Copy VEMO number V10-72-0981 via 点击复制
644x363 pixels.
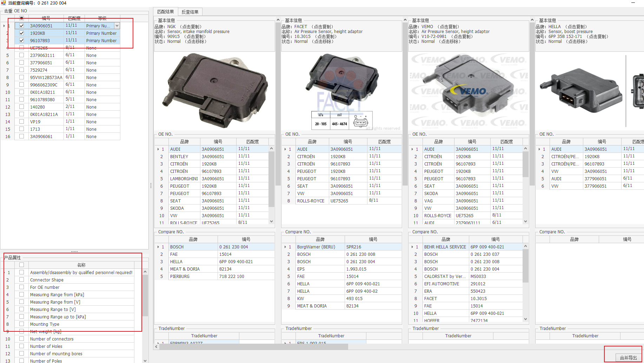[x=462, y=37]
